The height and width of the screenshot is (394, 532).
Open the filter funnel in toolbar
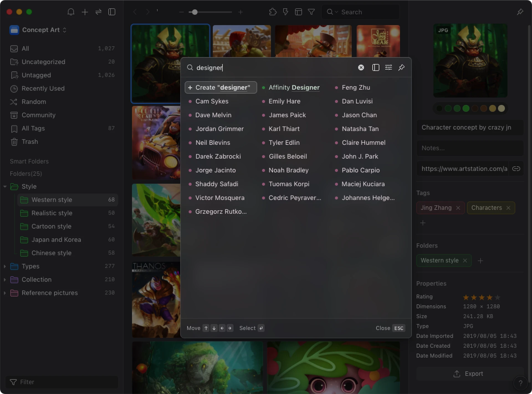click(311, 12)
